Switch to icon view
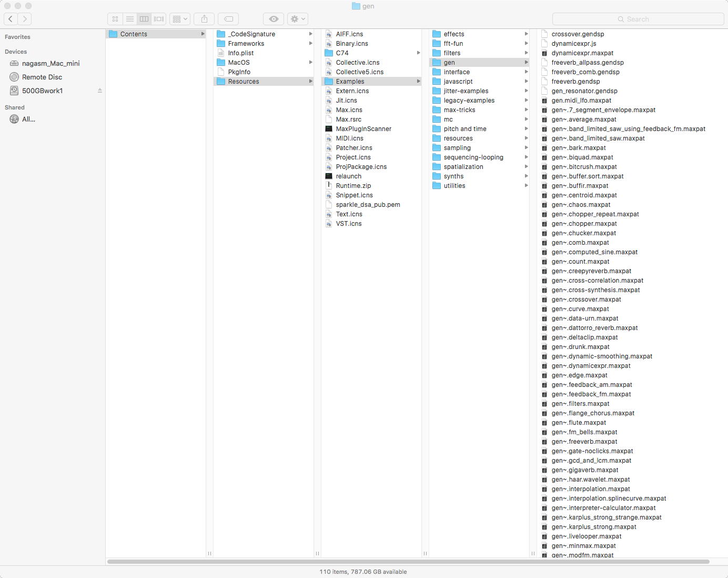 click(x=115, y=19)
